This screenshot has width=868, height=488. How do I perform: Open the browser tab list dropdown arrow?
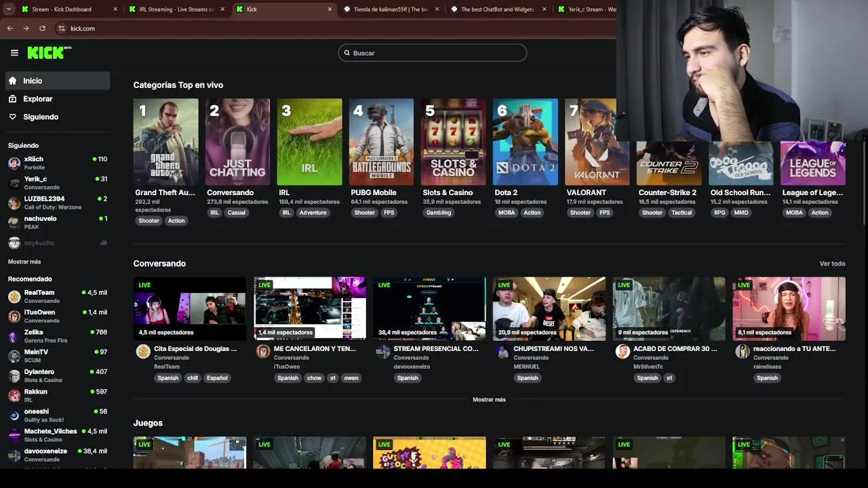(x=8, y=9)
